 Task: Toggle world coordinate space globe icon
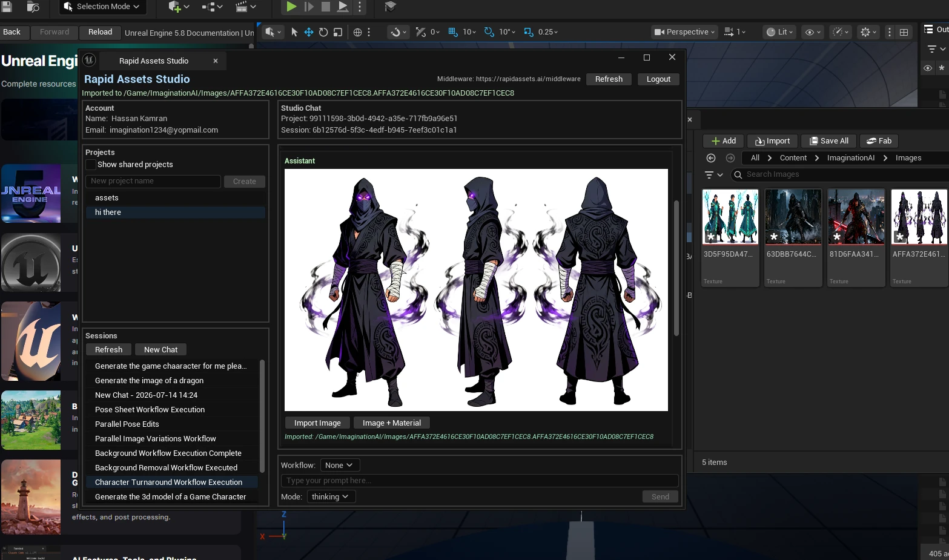[358, 32]
